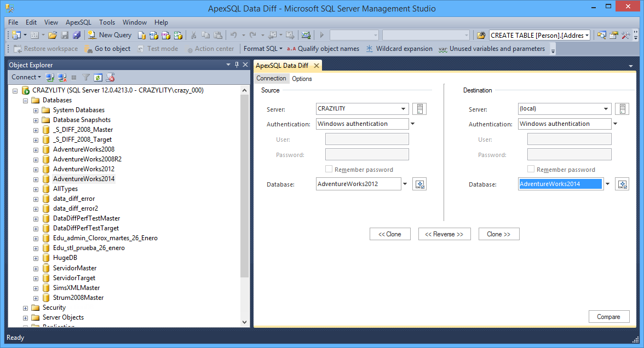
Task: Open the Window menu
Action: [x=135, y=22]
